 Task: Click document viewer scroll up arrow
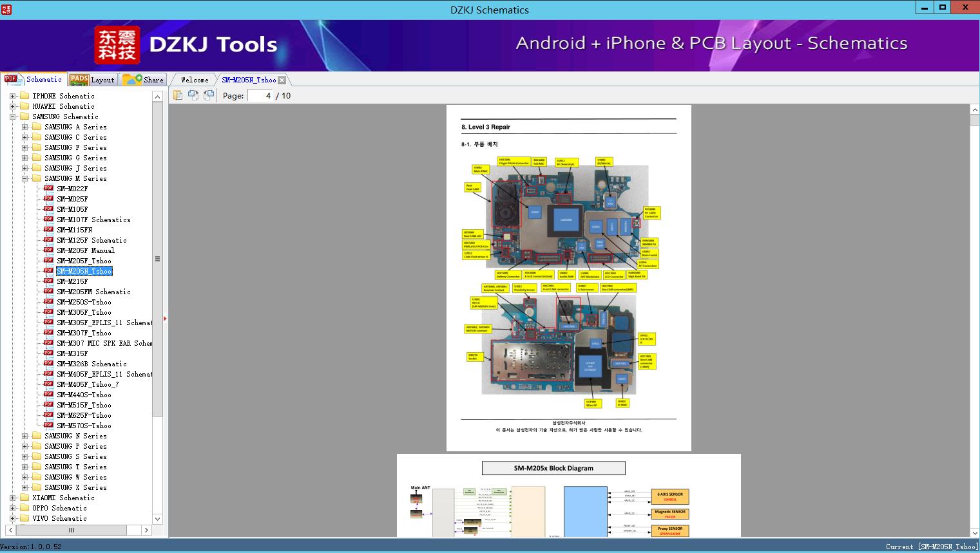coord(974,110)
